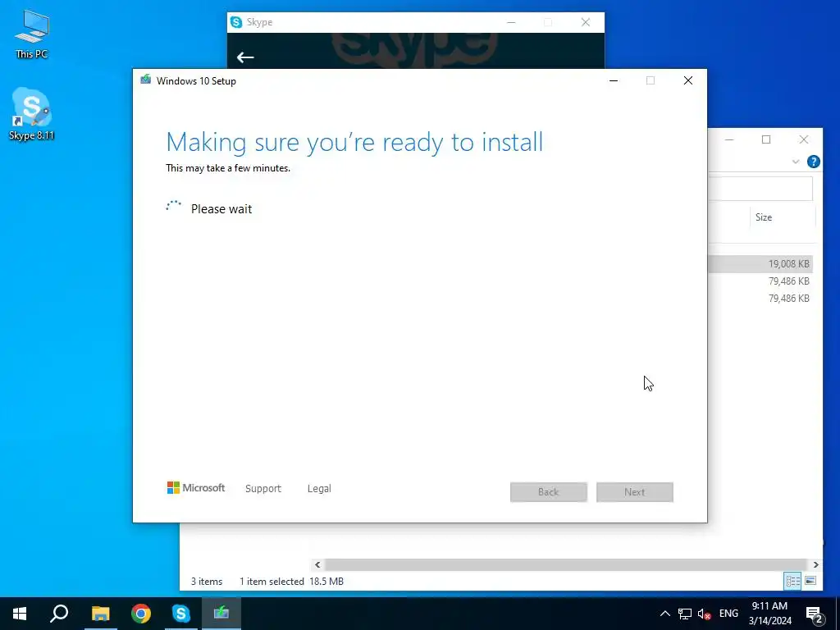Close the File Explorer window
840x630 pixels.
tap(804, 139)
